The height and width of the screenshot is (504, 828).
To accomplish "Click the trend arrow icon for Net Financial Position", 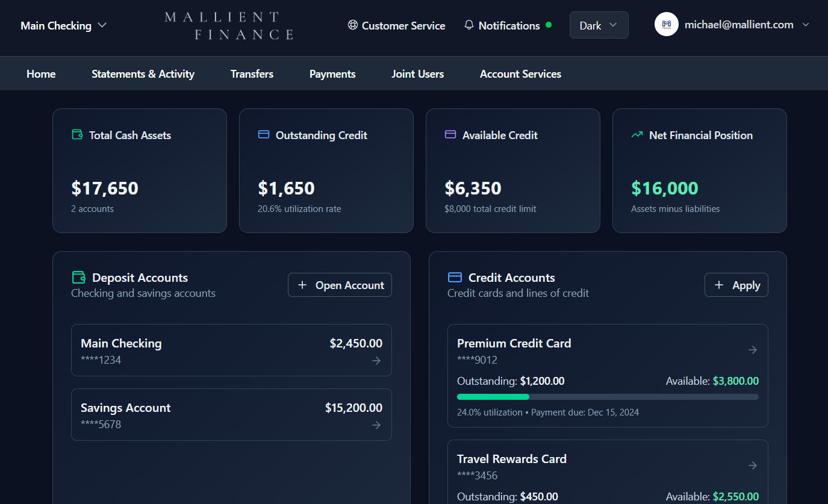I will point(637,135).
